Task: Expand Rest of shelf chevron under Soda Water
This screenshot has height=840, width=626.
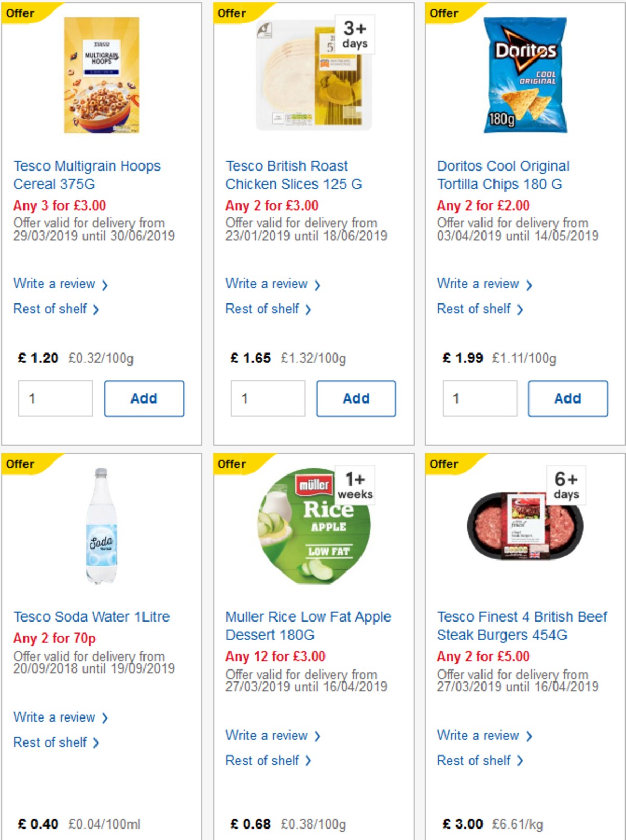Action: 95,743
